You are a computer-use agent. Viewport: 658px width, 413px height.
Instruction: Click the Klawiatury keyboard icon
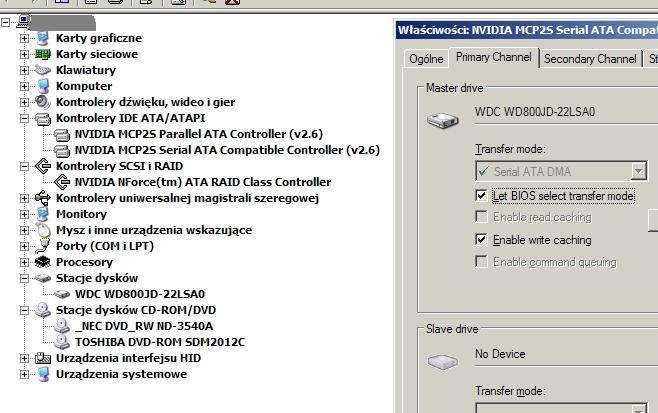pyautogui.click(x=43, y=70)
